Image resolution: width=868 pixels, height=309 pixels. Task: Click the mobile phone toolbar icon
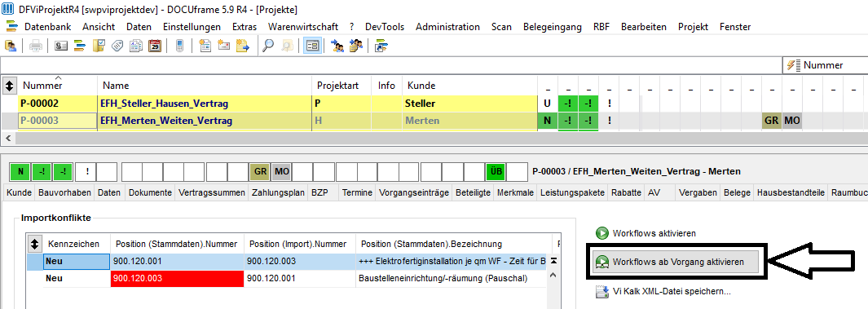(x=179, y=46)
